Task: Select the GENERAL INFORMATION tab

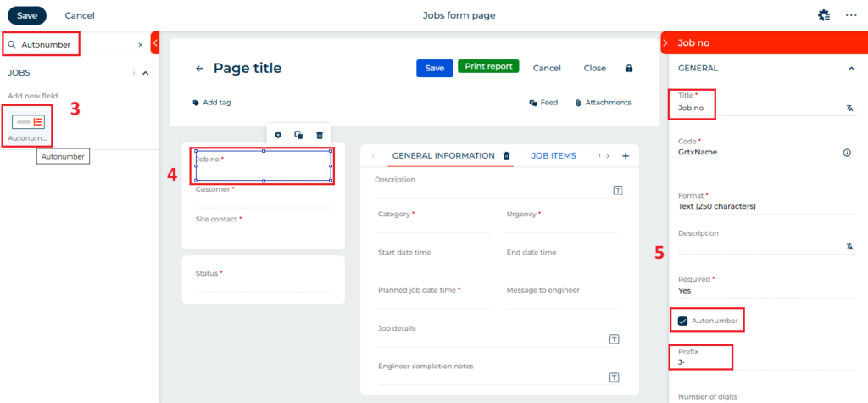Action: (x=442, y=156)
